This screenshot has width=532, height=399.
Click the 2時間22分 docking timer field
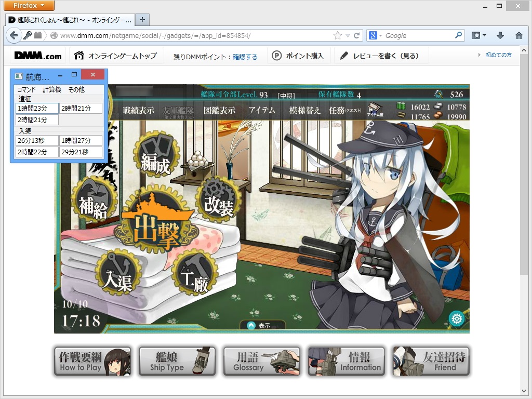[37, 152]
